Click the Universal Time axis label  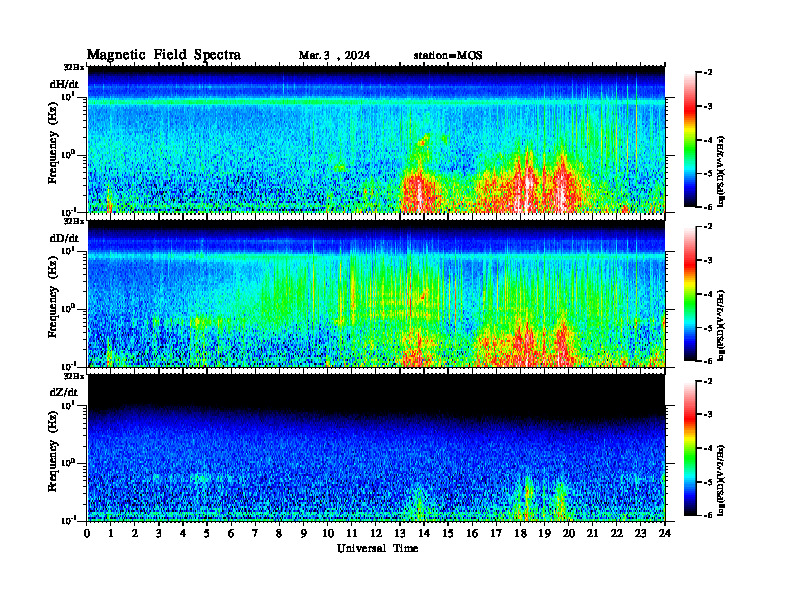(377, 548)
